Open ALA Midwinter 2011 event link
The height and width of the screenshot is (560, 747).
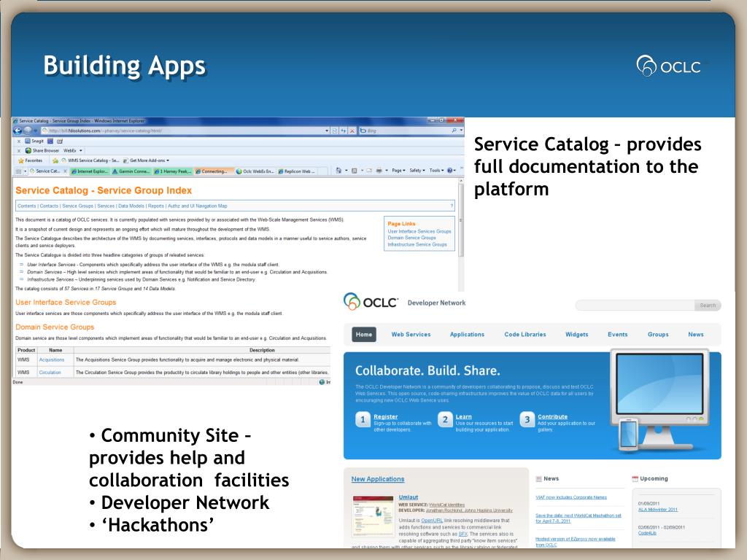pyautogui.click(x=657, y=510)
